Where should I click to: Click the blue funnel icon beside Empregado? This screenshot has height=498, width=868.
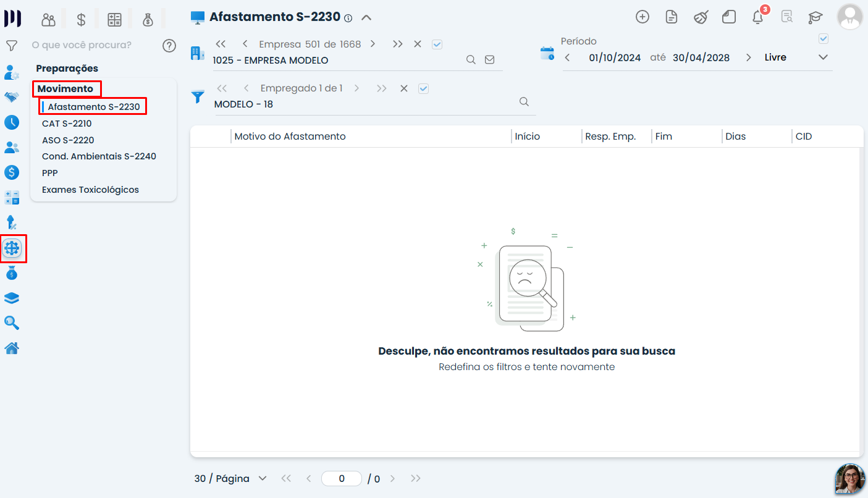coord(198,97)
